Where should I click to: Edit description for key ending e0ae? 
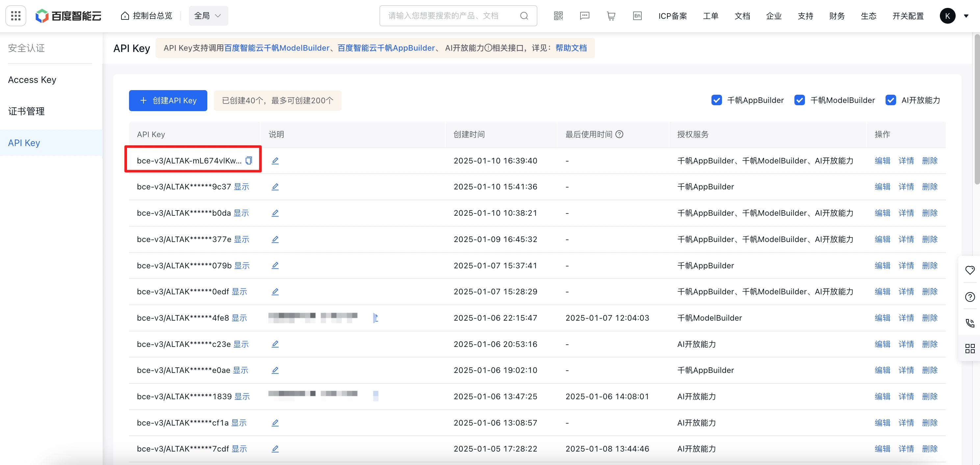(x=275, y=370)
